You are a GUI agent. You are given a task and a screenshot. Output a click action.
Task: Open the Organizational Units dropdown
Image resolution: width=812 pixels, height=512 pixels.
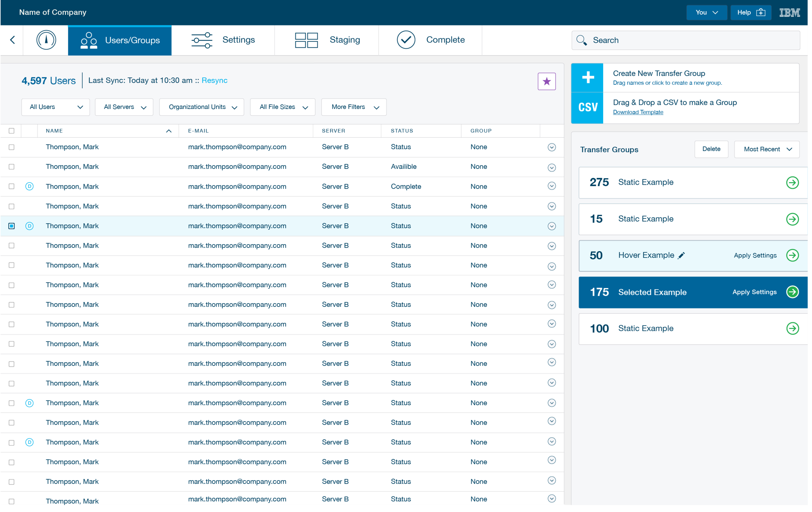coord(202,107)
